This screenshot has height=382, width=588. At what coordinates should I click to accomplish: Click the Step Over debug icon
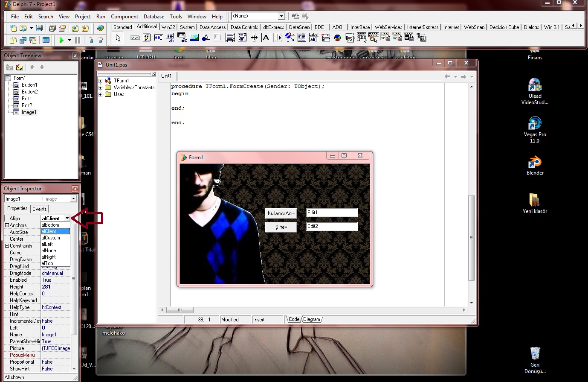[101, 40]
